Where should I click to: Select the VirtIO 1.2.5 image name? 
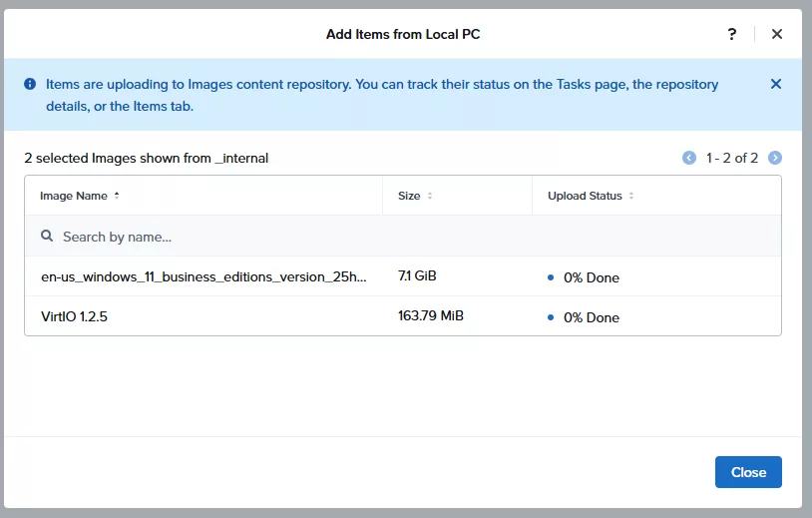[x=74, y=316]
